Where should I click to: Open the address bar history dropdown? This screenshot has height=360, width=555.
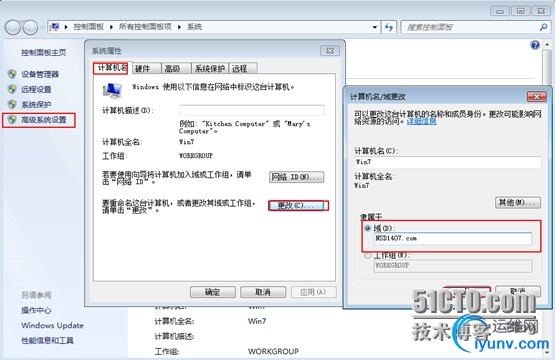pos(374,27)
